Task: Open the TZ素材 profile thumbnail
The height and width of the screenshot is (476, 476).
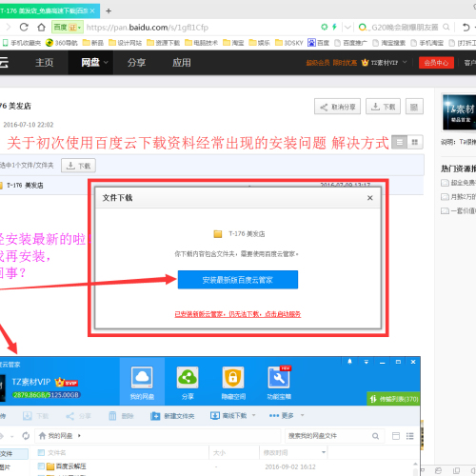Action: tap(460, 112)
